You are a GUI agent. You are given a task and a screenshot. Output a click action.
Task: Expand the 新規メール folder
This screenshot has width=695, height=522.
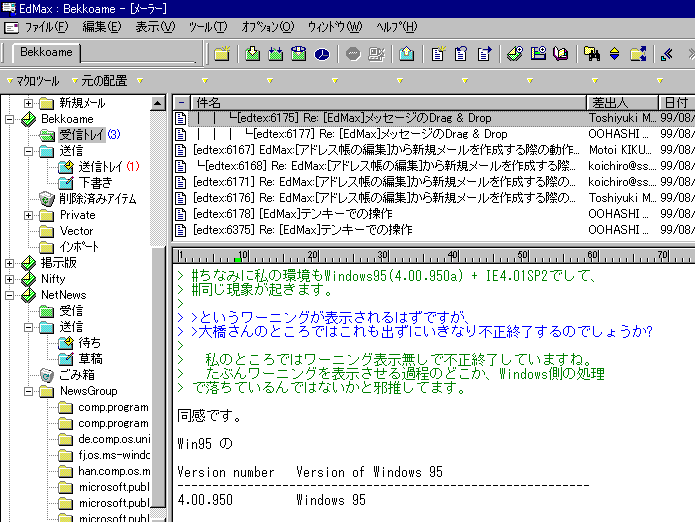(28, 103)
